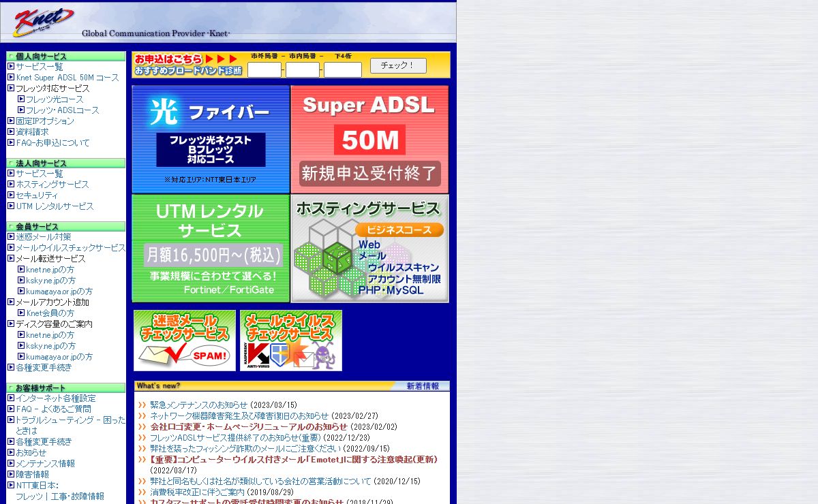818x504 pixels.
Task: Open メンテナンス情報 sidebar link
Action: pyautogui.click(x=46, y=464)
